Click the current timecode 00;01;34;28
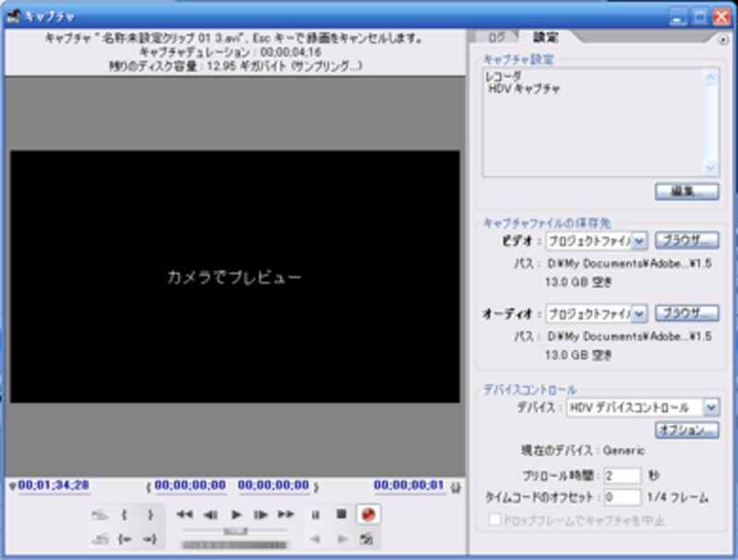Image resolution: width=738 pixels, height=560 pixels. (54, 485)
